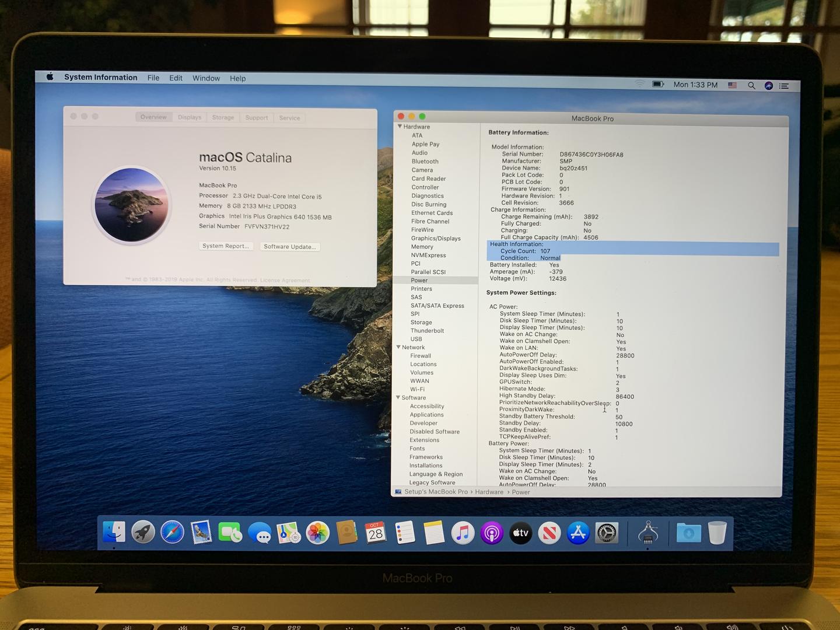Open Messages bubble icon in Dock

point(260,533)
